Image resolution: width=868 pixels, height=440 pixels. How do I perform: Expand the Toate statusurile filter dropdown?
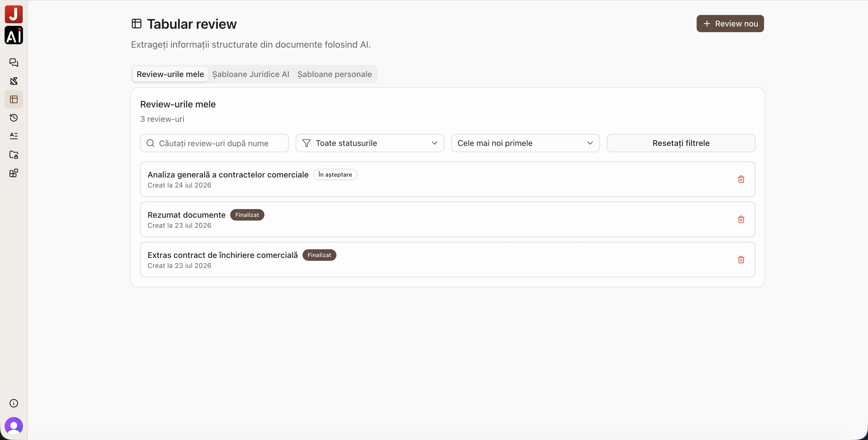(x=370, y=143)
